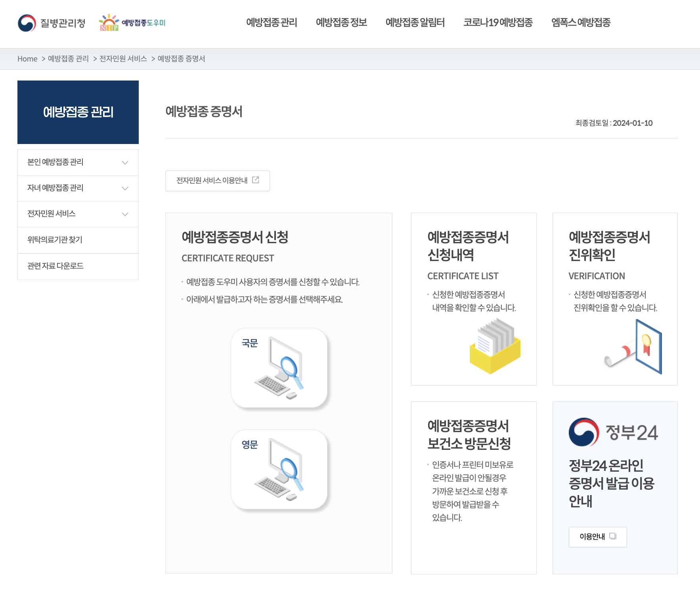700x595 pixels.
Task: Click 전자민원 서비스 이용안내 button
Action: [218, 181]
